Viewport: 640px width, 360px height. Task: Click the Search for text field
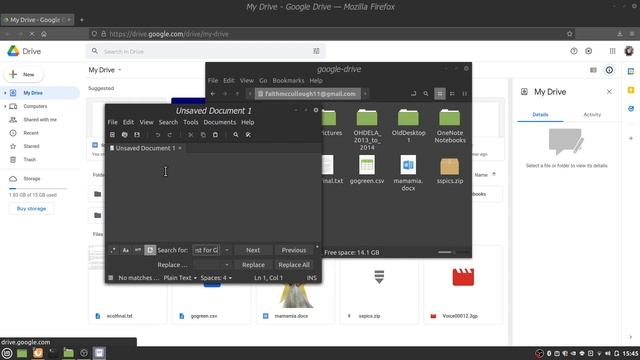click(207, 250)
